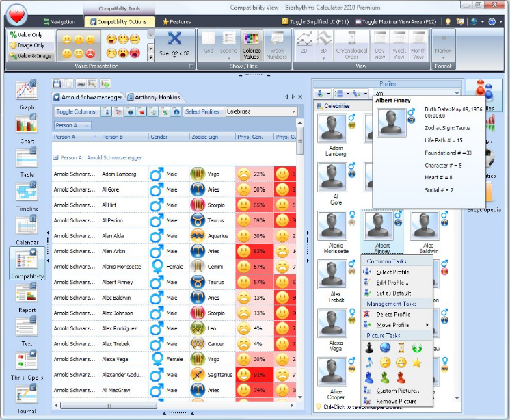Image resolution: width=510 pixels, height=420 pixels.
Task: Click the help question mark icon
Action: (492, 21)
